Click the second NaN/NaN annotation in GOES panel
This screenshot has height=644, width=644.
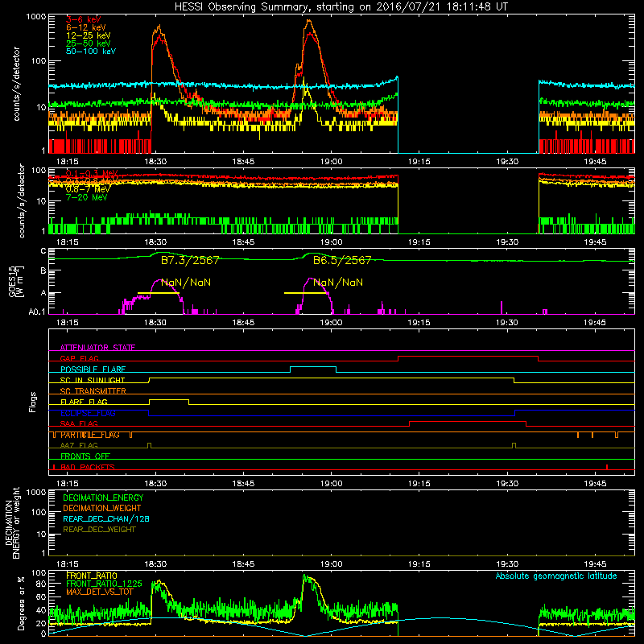[338, 283]
